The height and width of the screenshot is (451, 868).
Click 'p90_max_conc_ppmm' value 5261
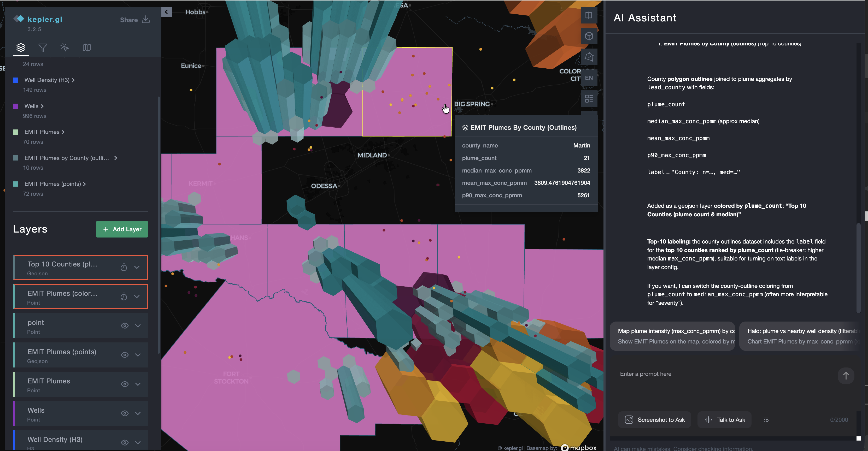click(x=583, y=195)
